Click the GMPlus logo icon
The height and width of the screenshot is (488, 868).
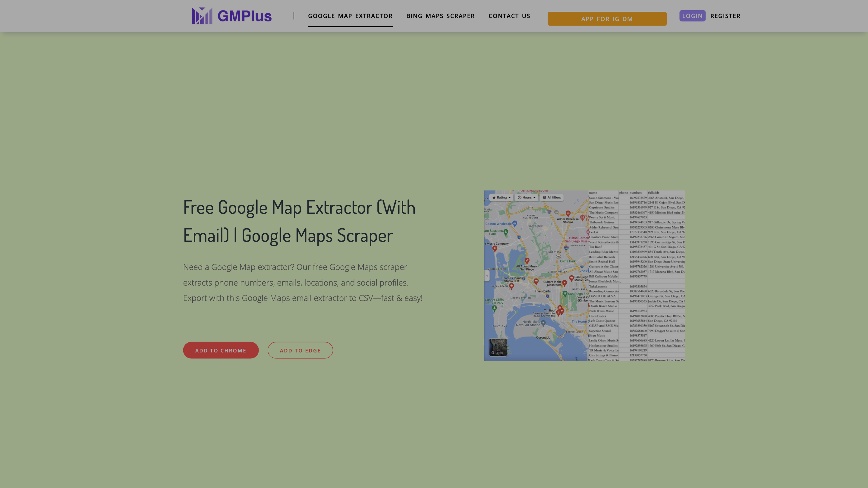click(x=202, y=16)
